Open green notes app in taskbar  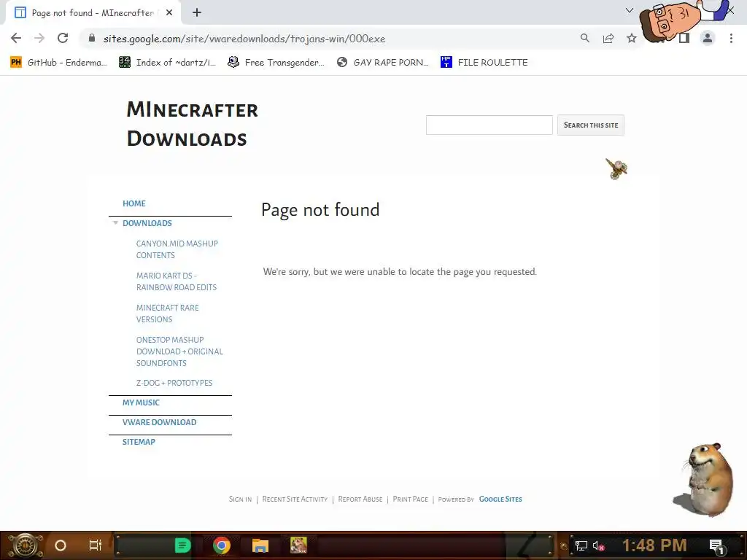182,545
